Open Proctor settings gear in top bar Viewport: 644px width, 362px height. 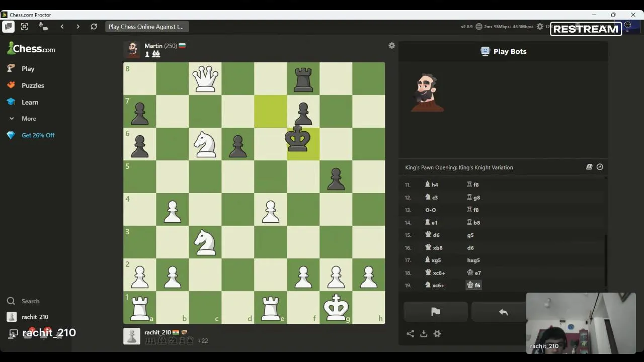point(540,27)
